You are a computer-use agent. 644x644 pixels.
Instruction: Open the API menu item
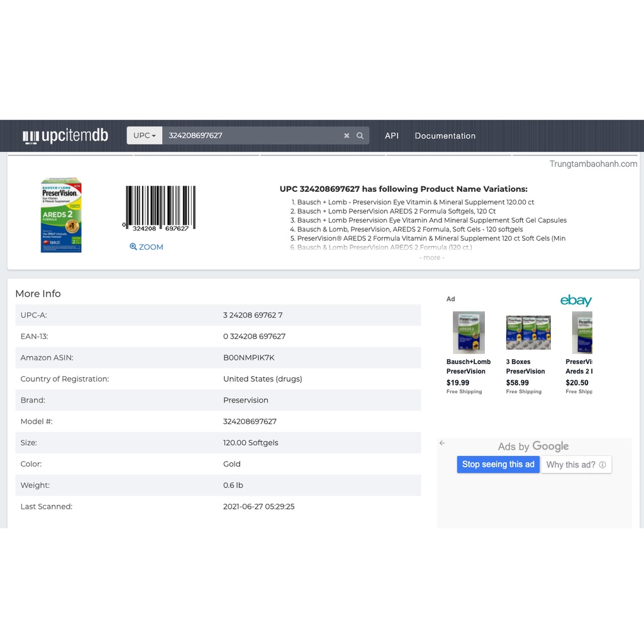click(x=392, y=136)
